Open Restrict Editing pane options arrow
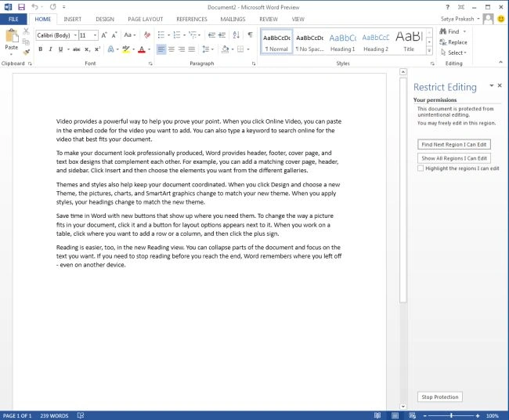The image size is (509, 420). click(x=492, y=85)
